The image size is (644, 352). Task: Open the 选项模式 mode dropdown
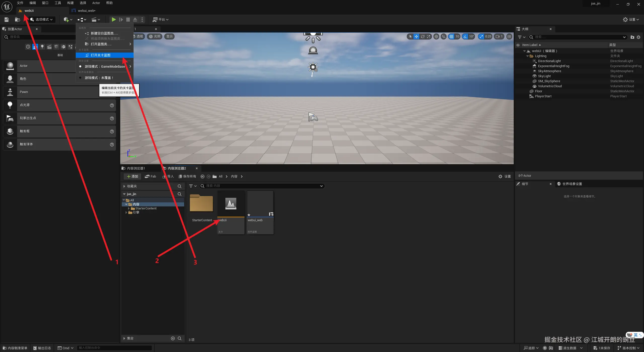point(42,19)
